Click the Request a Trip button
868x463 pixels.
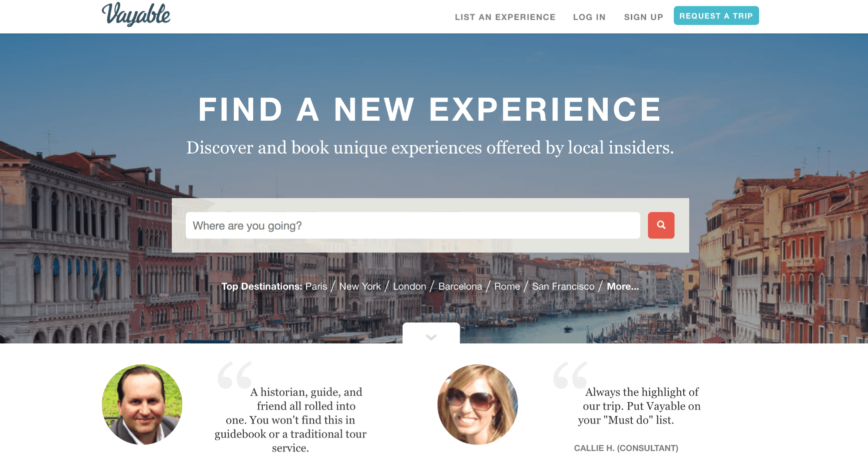[716, 15]
